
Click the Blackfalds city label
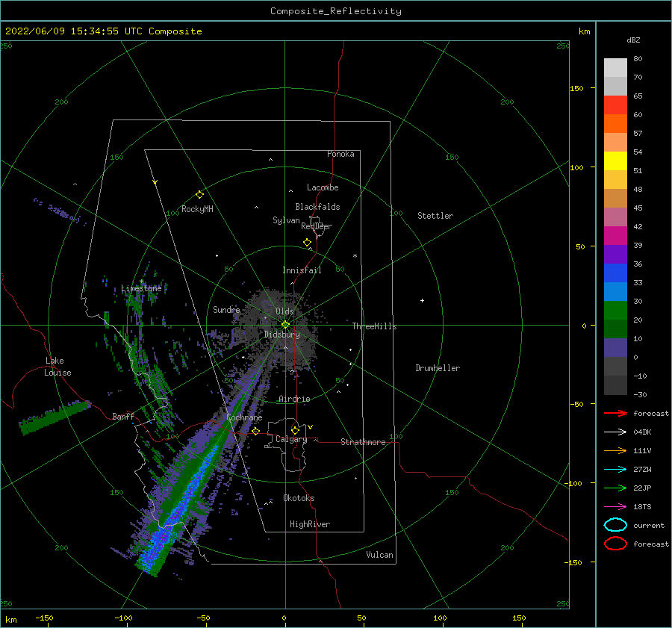(x=317, y=207)
